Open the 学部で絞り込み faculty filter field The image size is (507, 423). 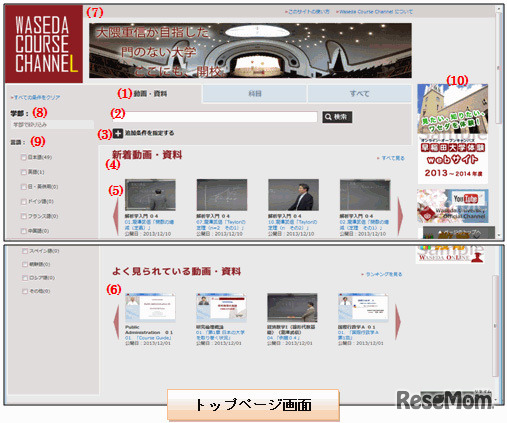click(52, 125)
